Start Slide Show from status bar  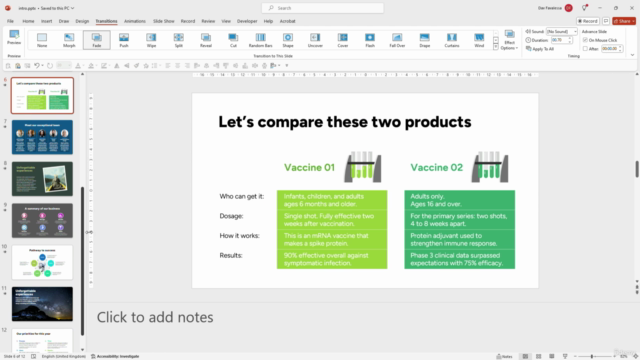[565, 356]
